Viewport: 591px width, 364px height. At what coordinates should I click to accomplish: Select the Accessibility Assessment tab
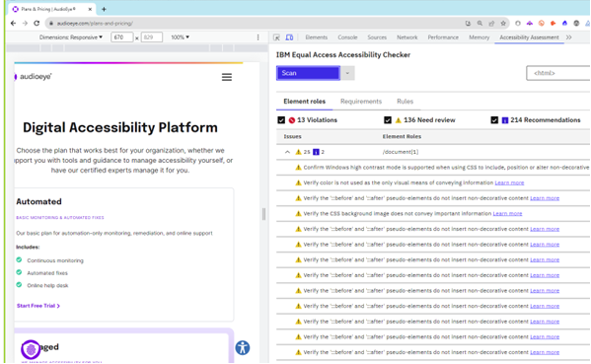529,37
